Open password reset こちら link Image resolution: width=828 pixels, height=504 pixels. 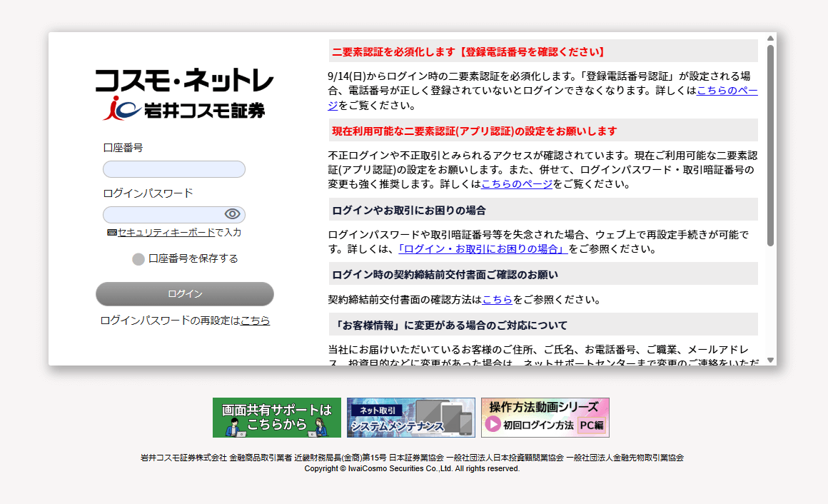(x=255, y=321)
